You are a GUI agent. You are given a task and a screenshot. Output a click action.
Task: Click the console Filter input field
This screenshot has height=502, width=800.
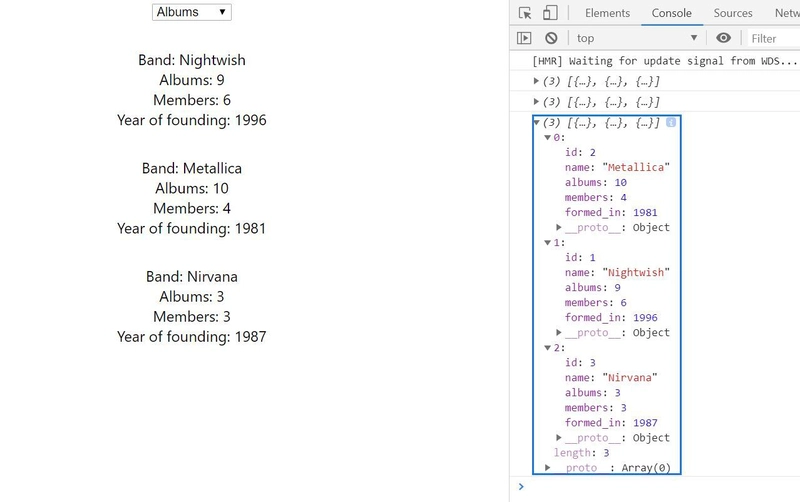pyautogui.click(x=773, y=38)
